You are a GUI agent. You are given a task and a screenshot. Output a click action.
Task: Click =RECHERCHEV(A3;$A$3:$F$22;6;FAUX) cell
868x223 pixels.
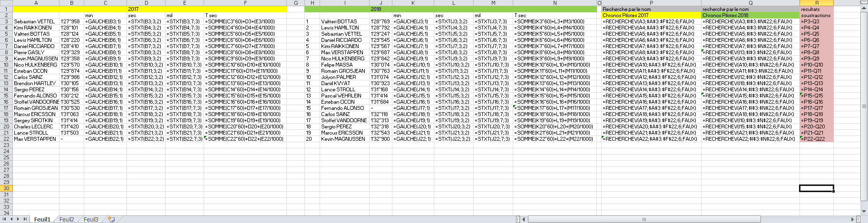coord(652,21)
